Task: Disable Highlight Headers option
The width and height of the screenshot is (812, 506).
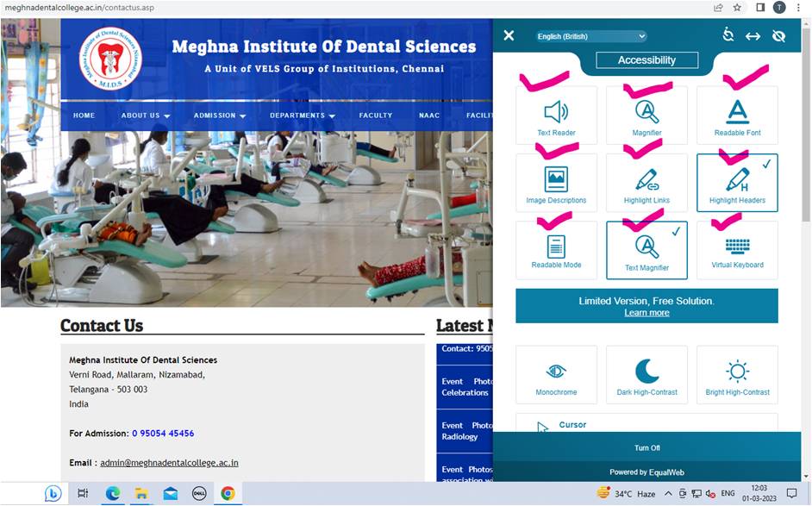Action: (737, 183)
